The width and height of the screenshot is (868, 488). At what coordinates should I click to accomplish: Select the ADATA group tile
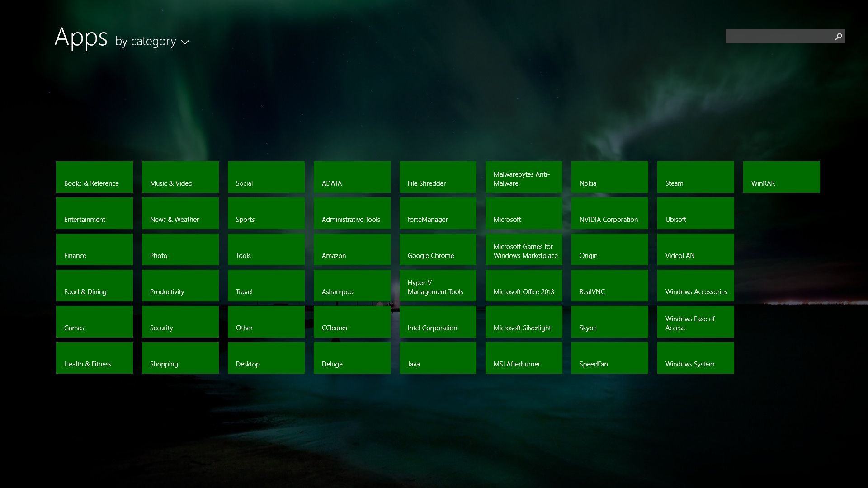click(352, 177)
